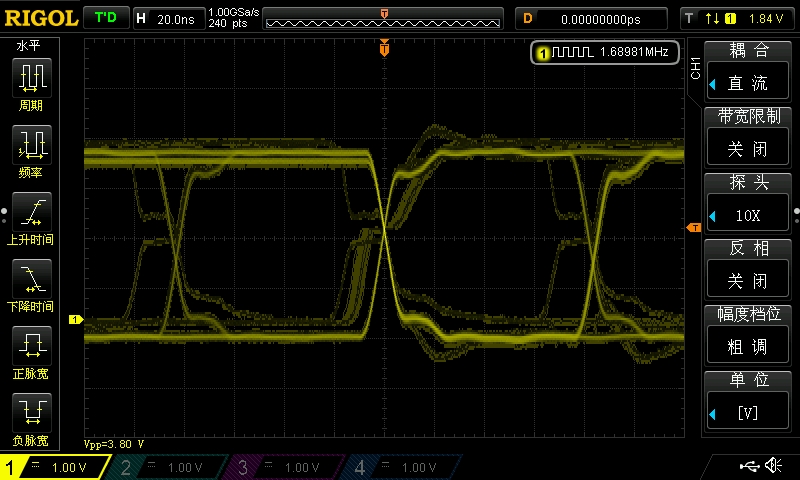The width and height of the screenshot is (800, 480).
Task: Click the yellow channel 1 ground marker
Action: [76, 319]
